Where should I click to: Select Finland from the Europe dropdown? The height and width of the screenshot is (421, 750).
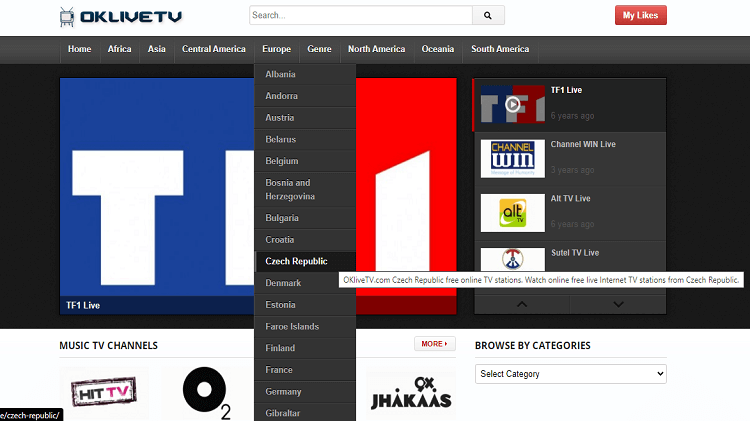(x=305, y=348)
